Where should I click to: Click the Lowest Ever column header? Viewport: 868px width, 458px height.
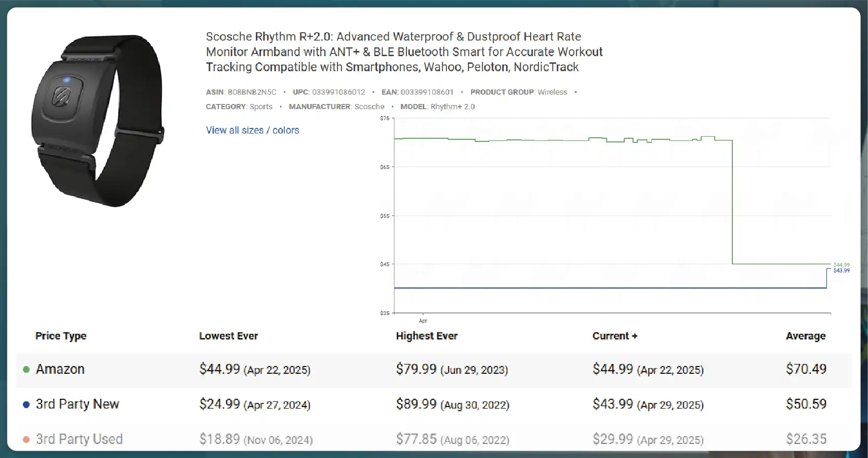[228, 336]
